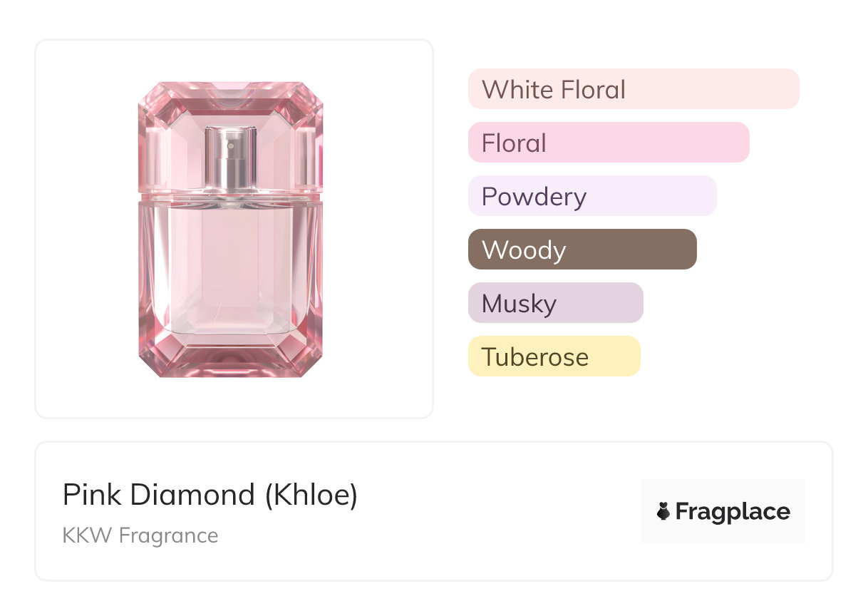Select the White Floral accord bar

[634, 89]
